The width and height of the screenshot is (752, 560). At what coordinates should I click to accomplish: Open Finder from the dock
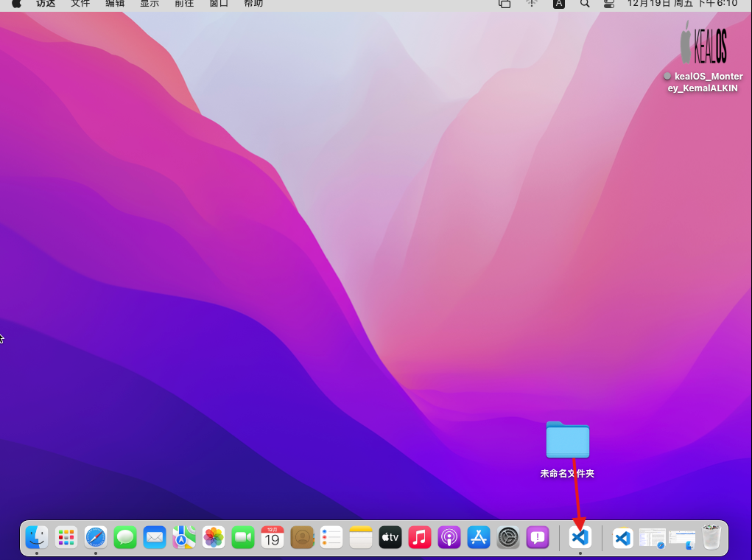(x=37, y=538)
